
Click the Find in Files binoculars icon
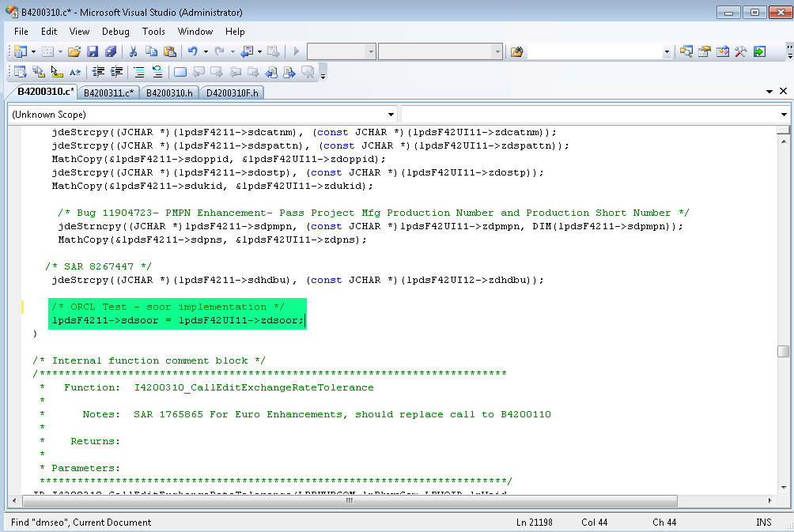pos(516,51)
